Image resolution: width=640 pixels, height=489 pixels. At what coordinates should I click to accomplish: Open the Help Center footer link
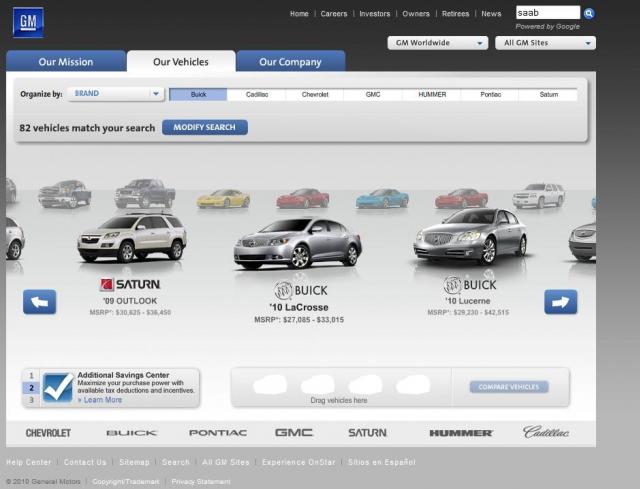29,462
